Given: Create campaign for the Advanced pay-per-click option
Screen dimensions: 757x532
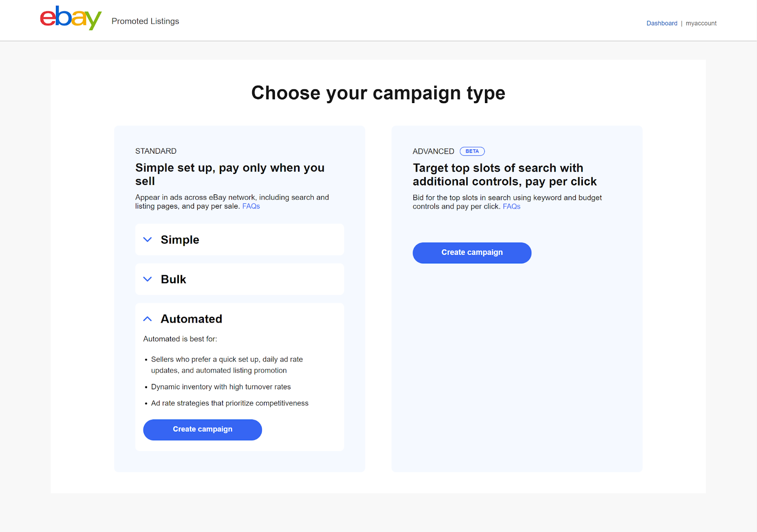Looking at the screenshot, I should [x=471, y=253].
